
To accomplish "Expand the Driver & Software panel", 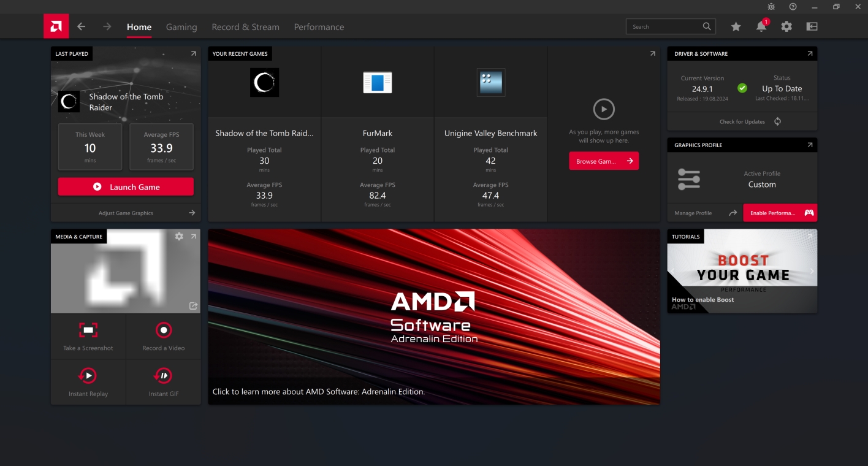I will (810, 54).
